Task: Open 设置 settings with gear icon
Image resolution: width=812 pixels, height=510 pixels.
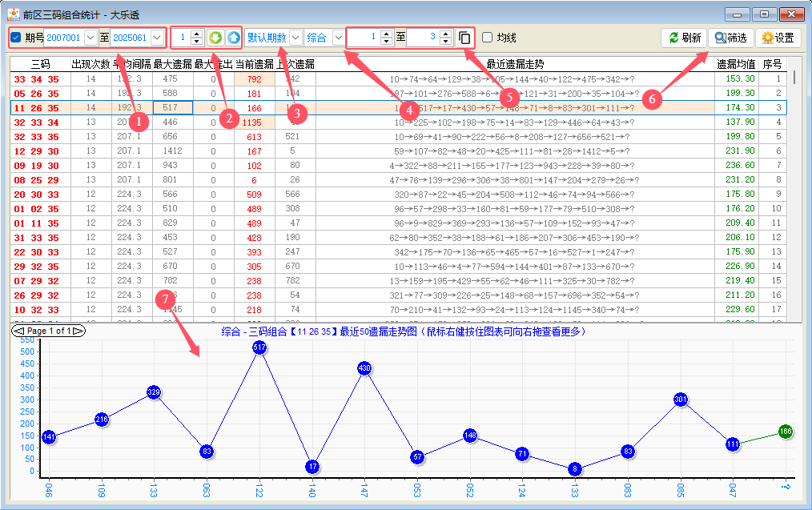Action: coord(778,38)
